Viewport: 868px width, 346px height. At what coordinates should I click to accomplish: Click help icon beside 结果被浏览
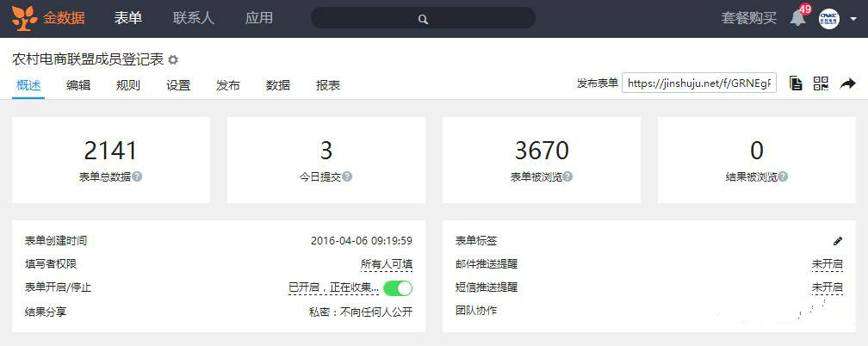pos(783,176)
